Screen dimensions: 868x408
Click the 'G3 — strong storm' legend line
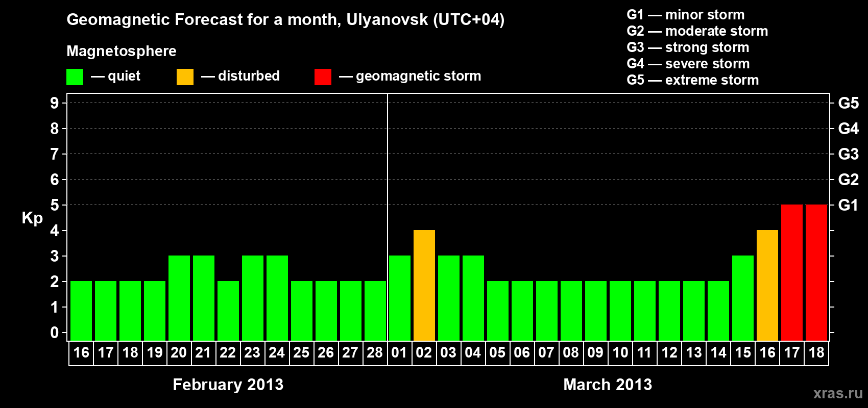(x=688, y=47)
